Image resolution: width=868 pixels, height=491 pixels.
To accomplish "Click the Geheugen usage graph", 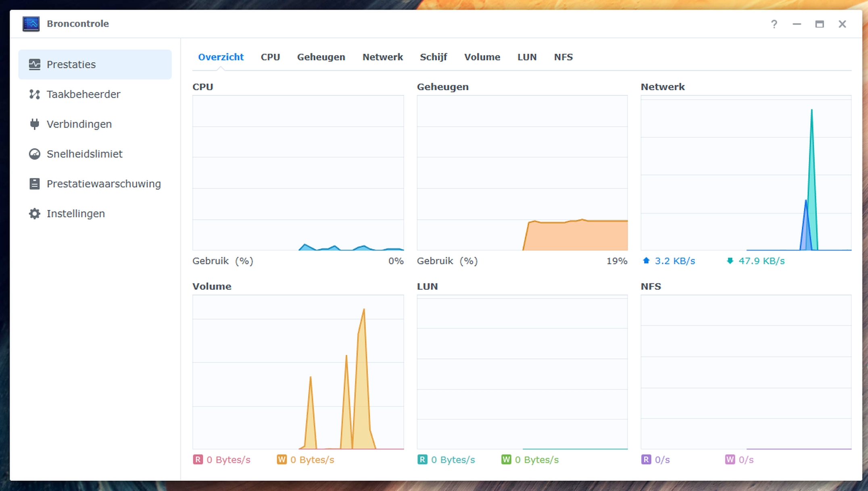I will coord(522,173).
